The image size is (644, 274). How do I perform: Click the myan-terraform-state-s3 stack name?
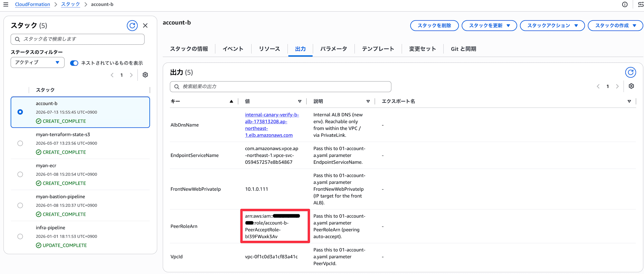pos(63,134)
